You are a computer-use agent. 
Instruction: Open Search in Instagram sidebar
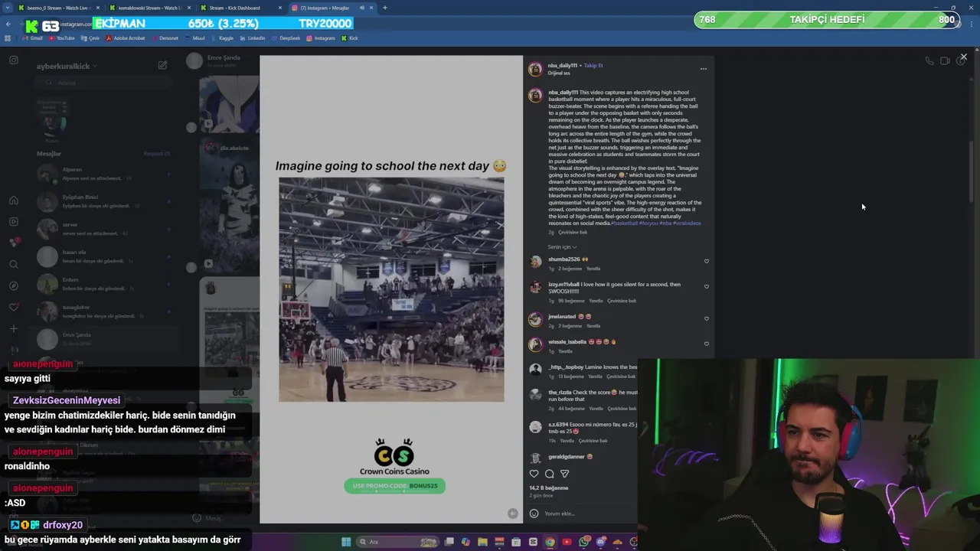coord(14,265)
